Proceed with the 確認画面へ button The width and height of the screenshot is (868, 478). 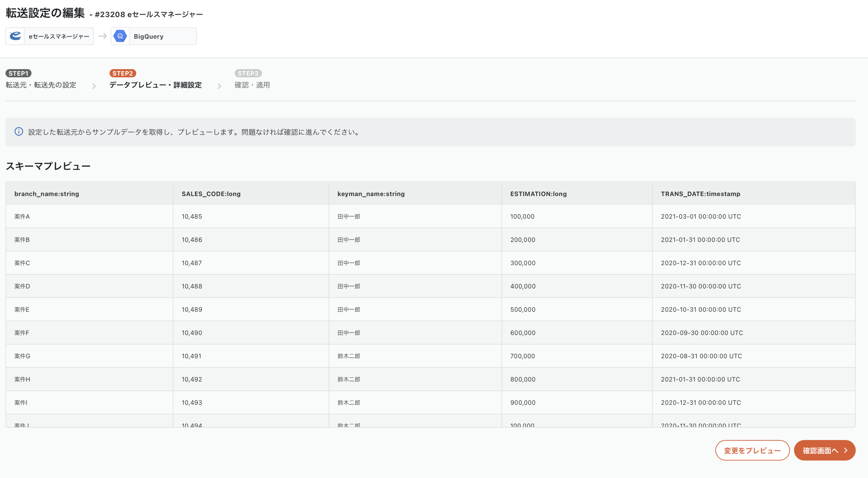click(825, 450)
